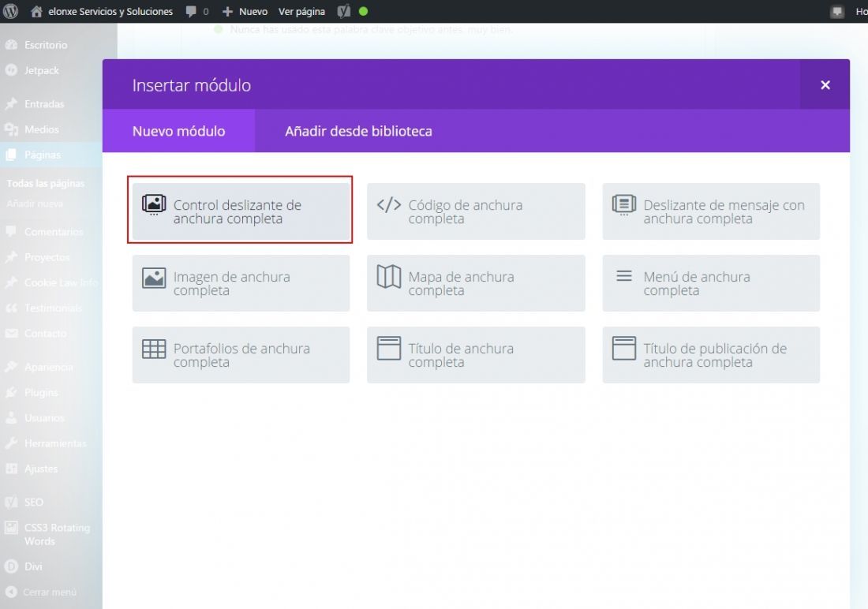868x609 pixels.
Task: Click the Medios media icon
Action: point(11,129)
